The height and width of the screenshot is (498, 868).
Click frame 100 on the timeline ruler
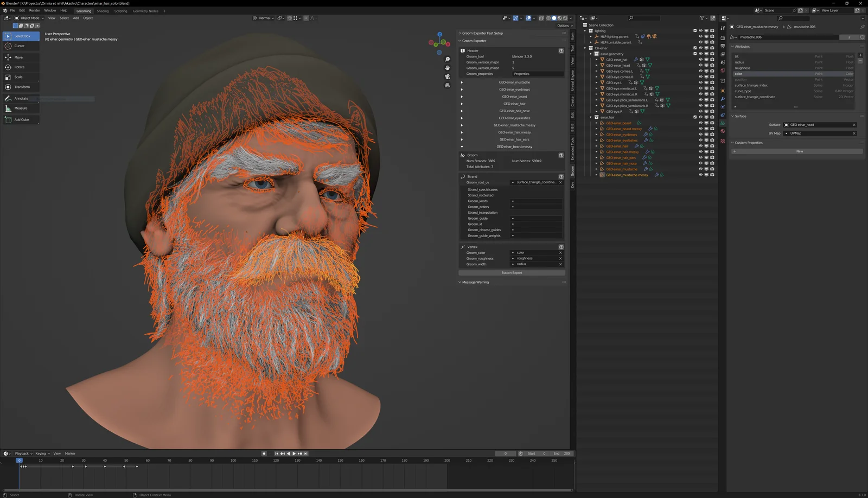tap(233, 461)
